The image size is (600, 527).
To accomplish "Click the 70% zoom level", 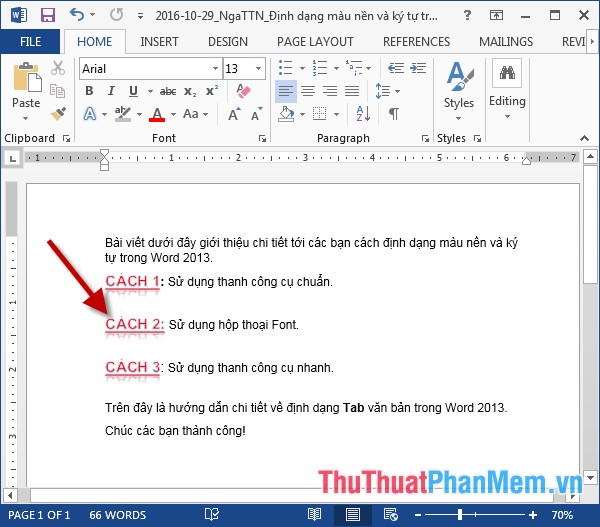I will (x=562, y=515).
